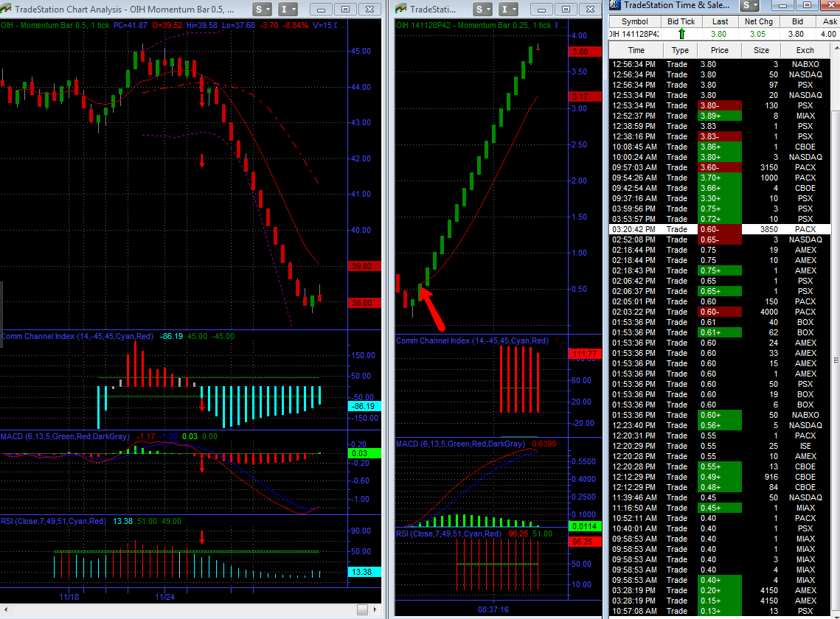Maximize the OIH Momentum Bar 0.5 chart window
The image size is (840, 619).
346,9
